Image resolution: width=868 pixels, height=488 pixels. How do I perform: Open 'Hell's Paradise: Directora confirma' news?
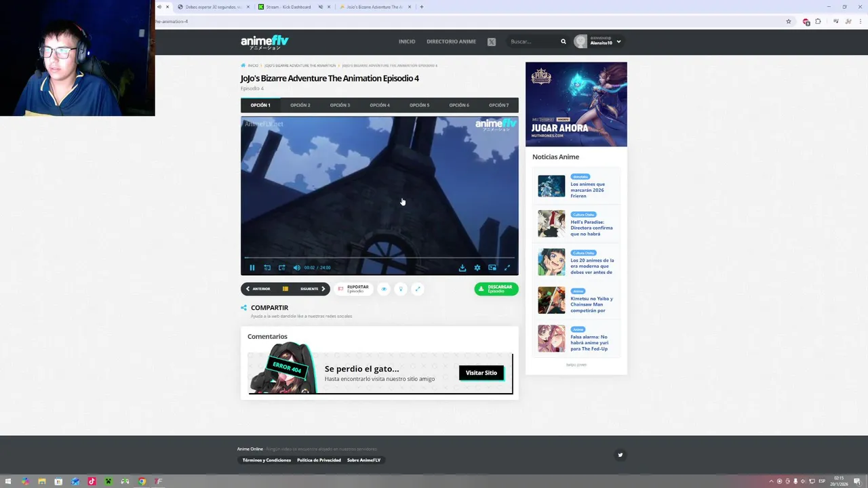pos(591,228)
